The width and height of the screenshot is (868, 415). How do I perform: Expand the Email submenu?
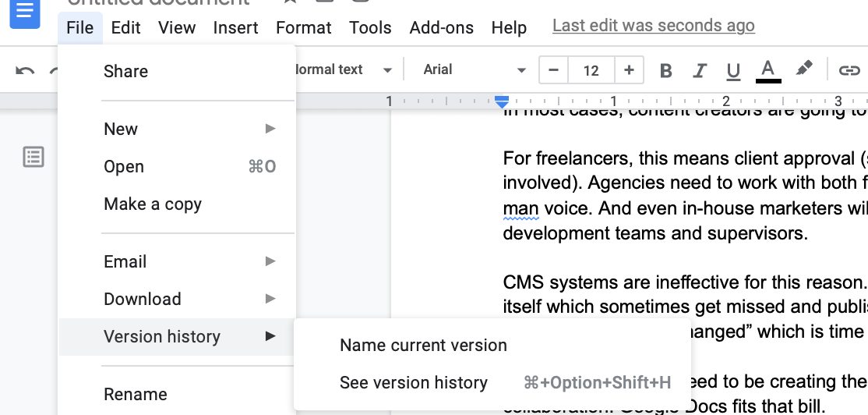pos(177,261)
